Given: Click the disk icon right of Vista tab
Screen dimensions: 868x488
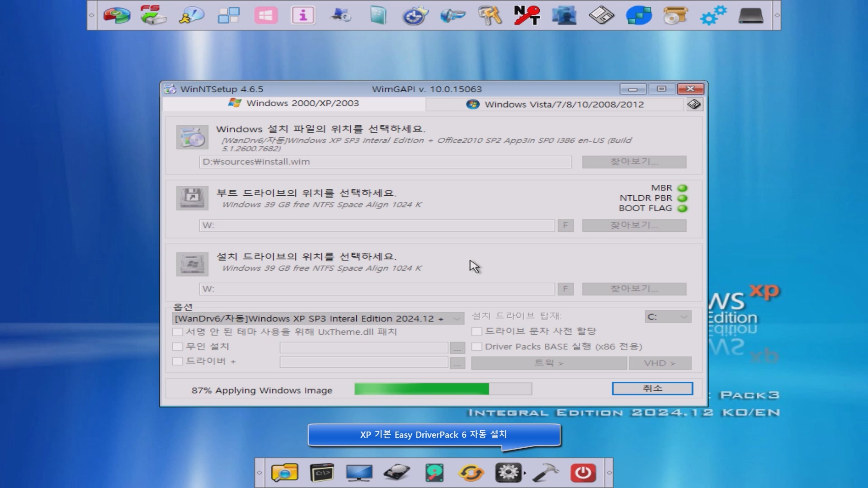Looking at the screenshot, I should [694, 104].
